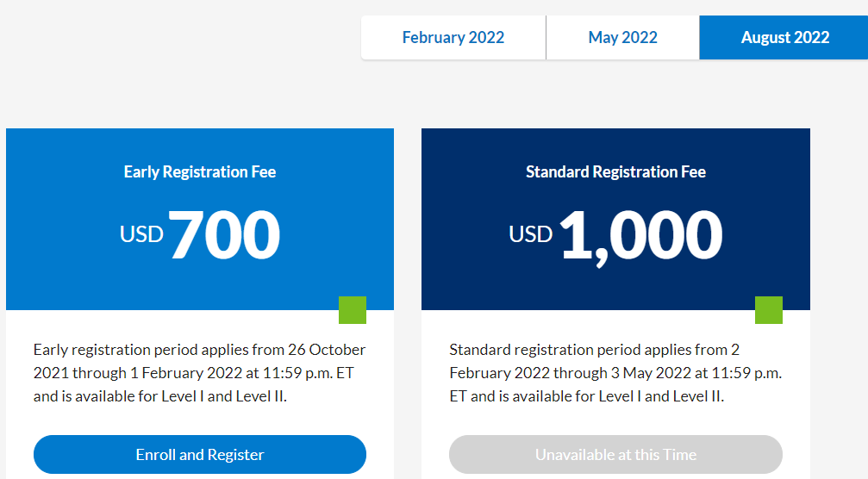Screen dimensions: 868x479
Task: Select the May 2022 tab
Action: [622, 38]
